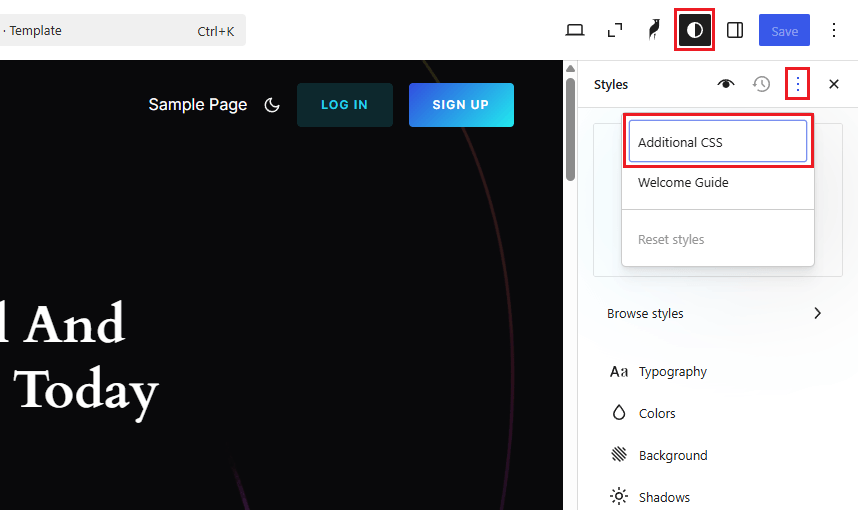Open Background style settings
The width and height of the screenshot is (858, 510).
pyautogui.click(x=672, y=455)
